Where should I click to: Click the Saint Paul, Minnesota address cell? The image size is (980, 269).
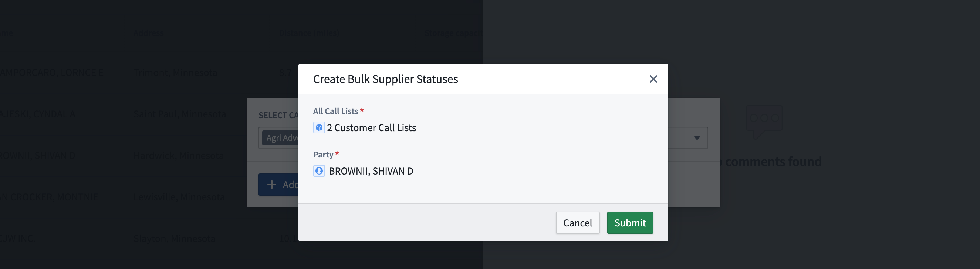click(x=180, y=114)
